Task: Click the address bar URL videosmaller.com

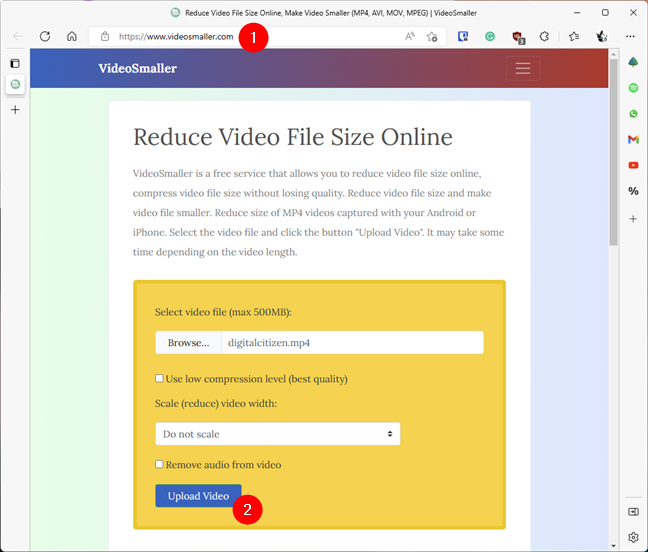Action: click(x=176, y=36)
